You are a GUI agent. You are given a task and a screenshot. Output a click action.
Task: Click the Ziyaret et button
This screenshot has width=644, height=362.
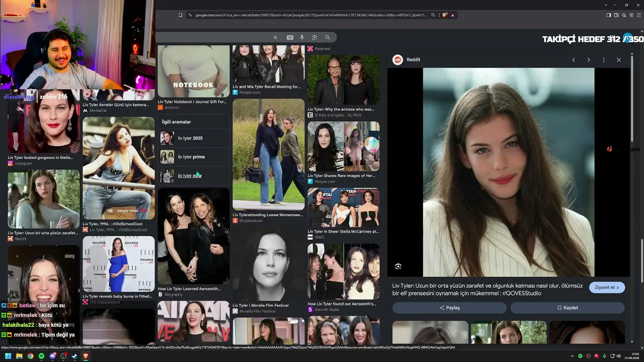click(607, 288)
